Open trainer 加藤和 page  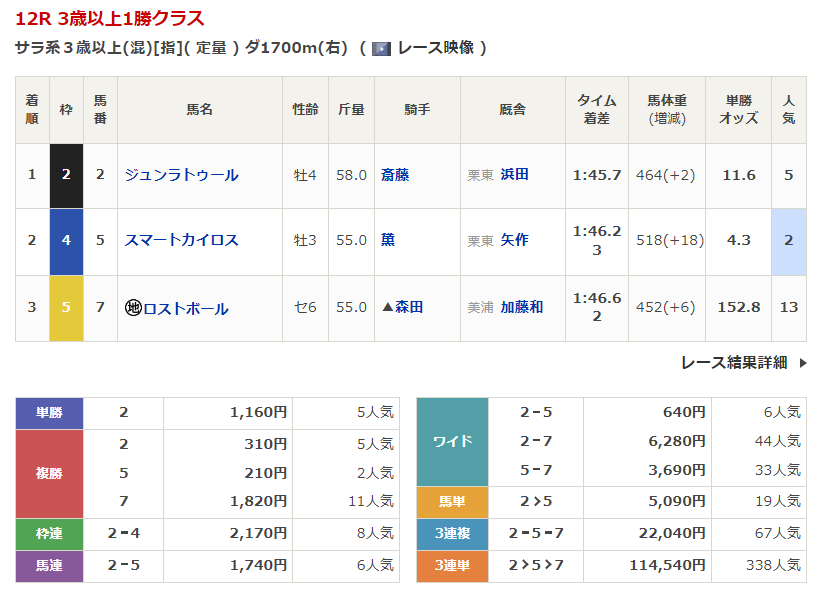(x=521, y=307)
